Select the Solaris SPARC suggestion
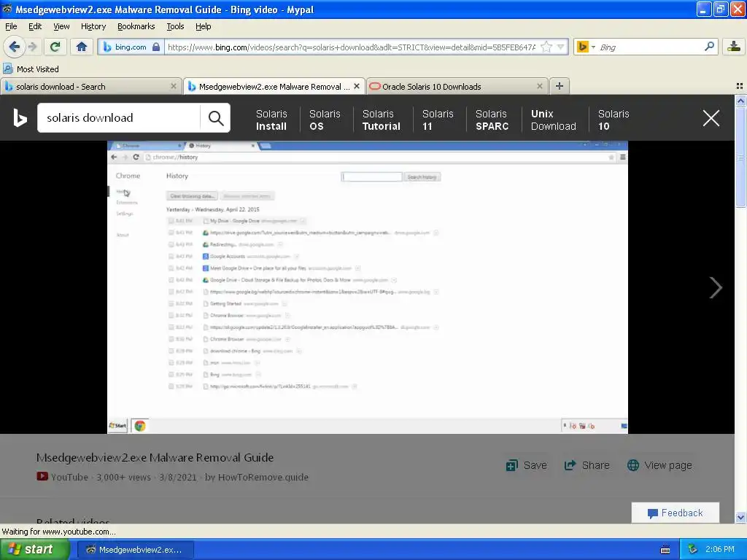The height and width of the screenshot is (560, 747). (x=492, y=120)
